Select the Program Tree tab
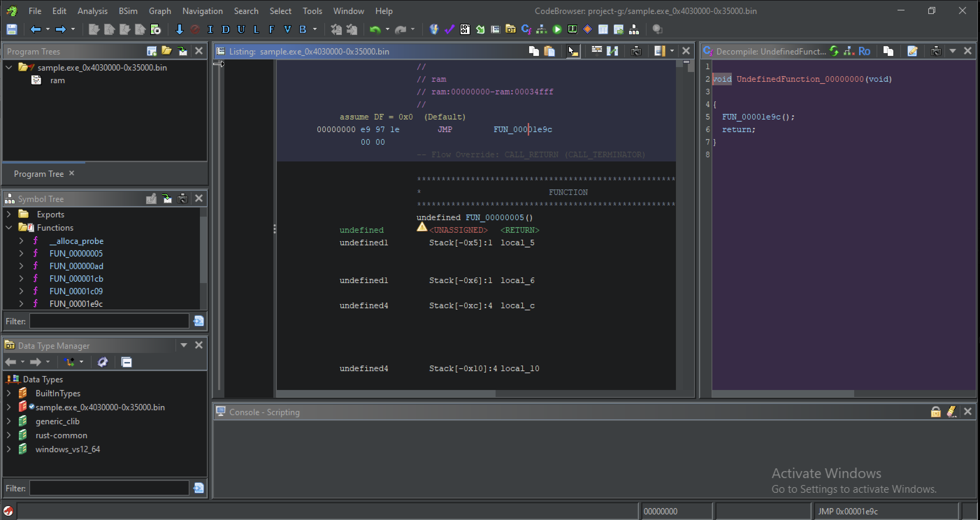 (x=39, y=174)
